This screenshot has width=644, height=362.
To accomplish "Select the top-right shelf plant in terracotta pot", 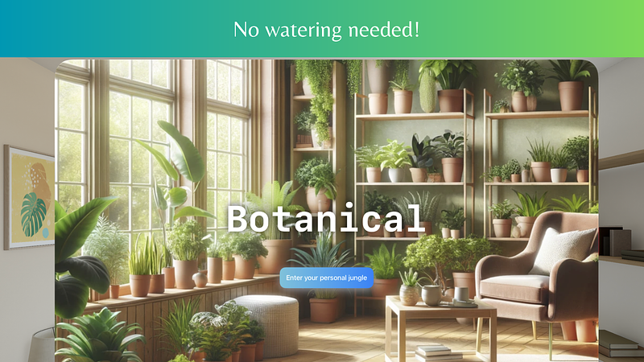I will click(571, 84).
